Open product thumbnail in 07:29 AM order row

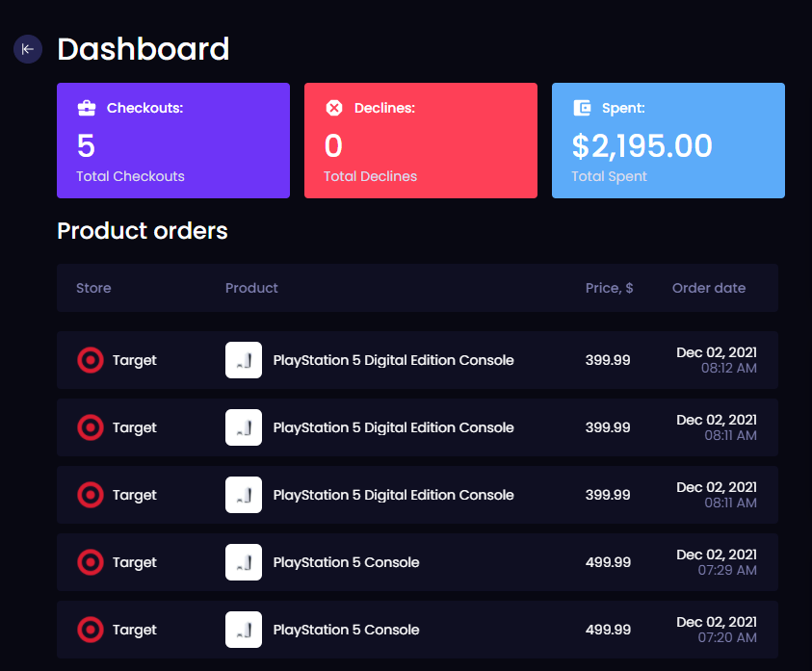point(244,562)
